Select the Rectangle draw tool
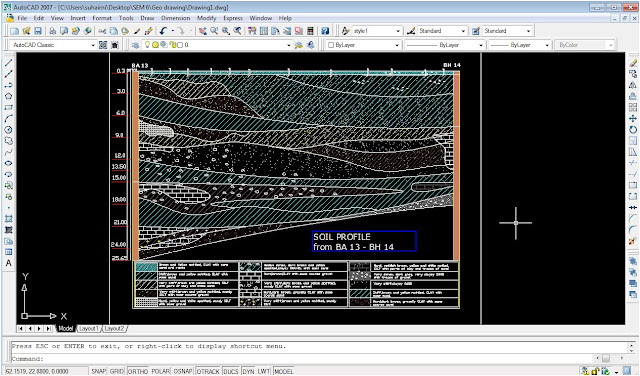640x376 pixels. click(8, 107)
